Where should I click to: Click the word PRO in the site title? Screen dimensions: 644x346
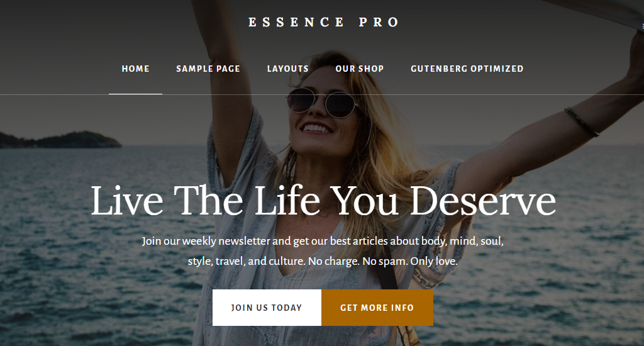click(x=379, y=22)
